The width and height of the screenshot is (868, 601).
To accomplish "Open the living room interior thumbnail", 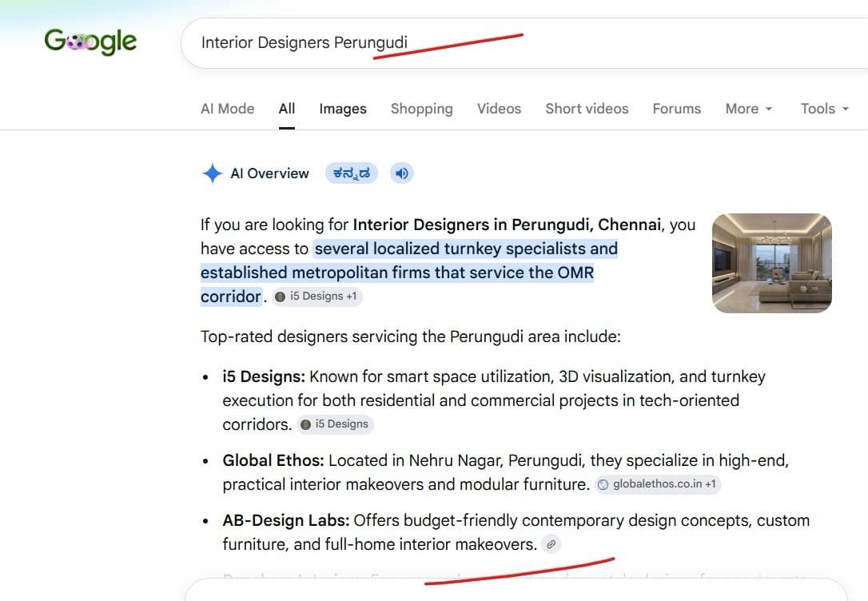I will tap(771, 264).
